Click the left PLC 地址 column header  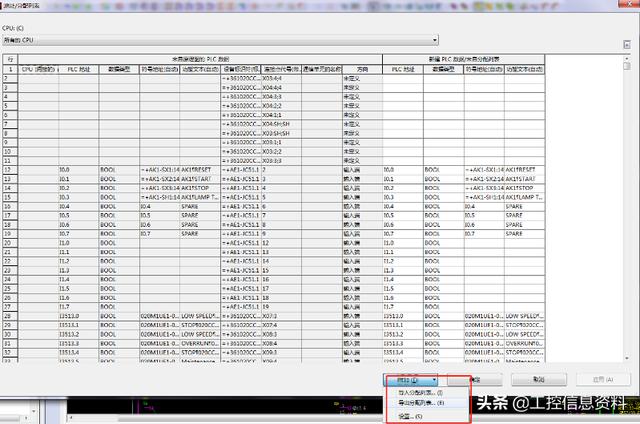[79, 69]
